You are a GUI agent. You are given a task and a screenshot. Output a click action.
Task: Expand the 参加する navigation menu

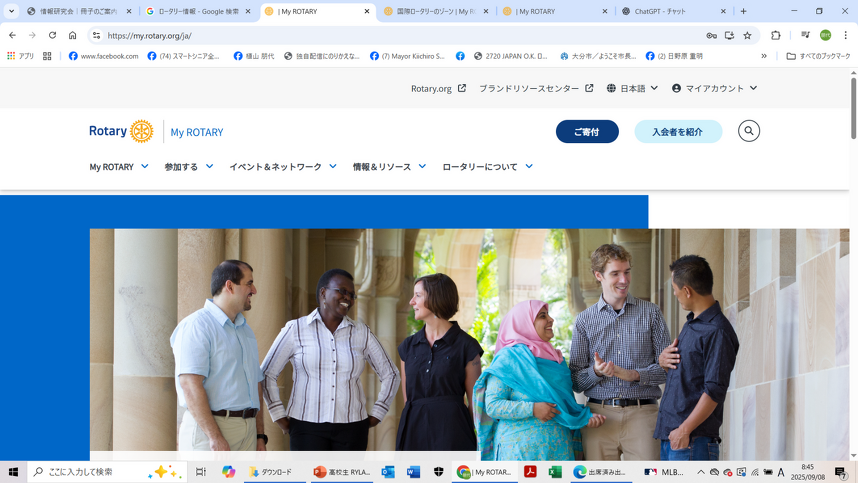(188, 167)
